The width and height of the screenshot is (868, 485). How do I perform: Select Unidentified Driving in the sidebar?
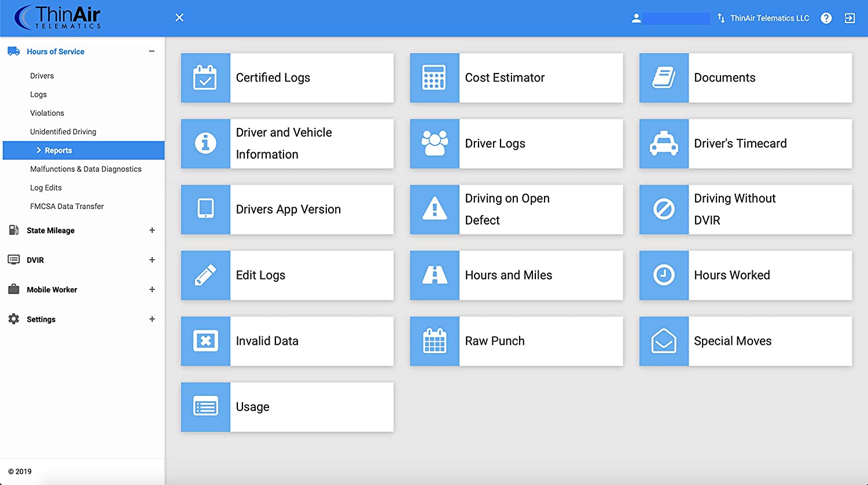coord(63,131)
